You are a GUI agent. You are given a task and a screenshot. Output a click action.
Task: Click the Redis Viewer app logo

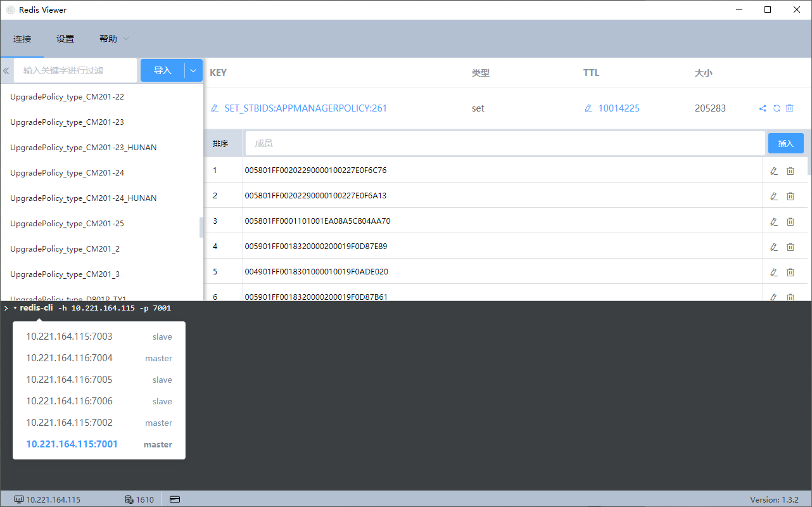(x=10, y=10)
